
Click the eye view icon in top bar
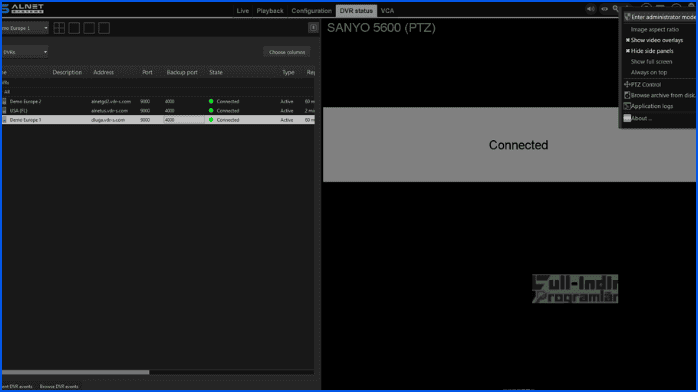[x=604, y=9]
